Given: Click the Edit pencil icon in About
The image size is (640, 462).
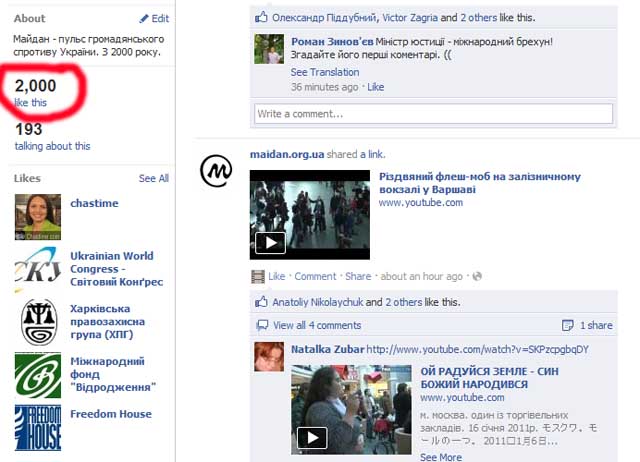Looking at the screenshot, I should pyautogui.click(x=145, y=19).
